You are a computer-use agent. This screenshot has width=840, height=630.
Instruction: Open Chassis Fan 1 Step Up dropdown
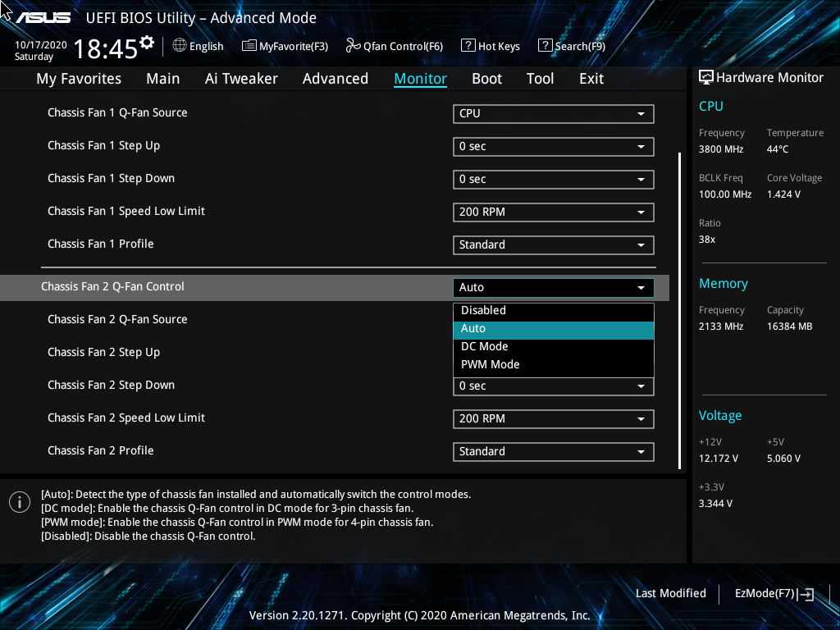coord(554,146)
